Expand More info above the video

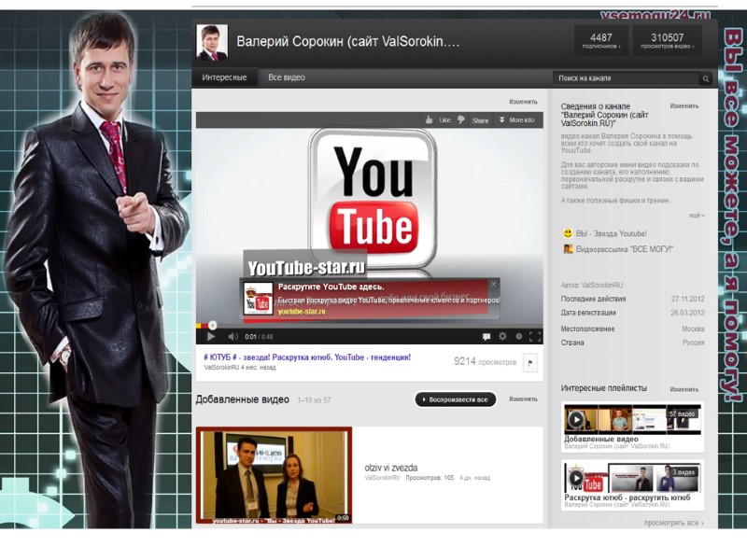click(517, 120)
